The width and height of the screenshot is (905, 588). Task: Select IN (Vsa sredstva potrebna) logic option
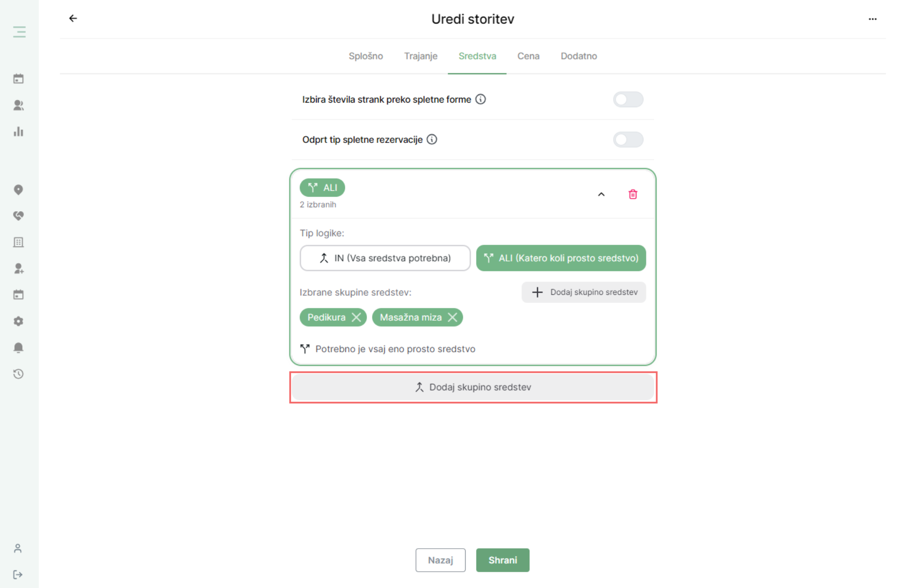(385, 258)
